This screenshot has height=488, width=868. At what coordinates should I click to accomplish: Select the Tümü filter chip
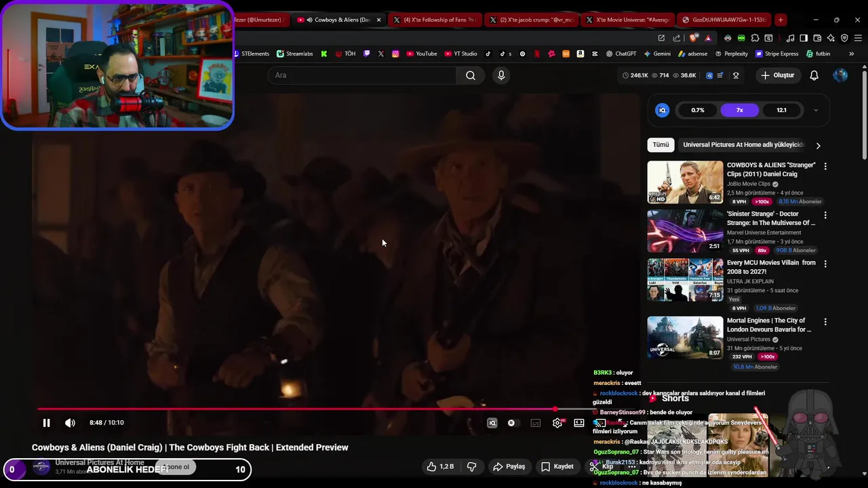[x=661, y=145]
